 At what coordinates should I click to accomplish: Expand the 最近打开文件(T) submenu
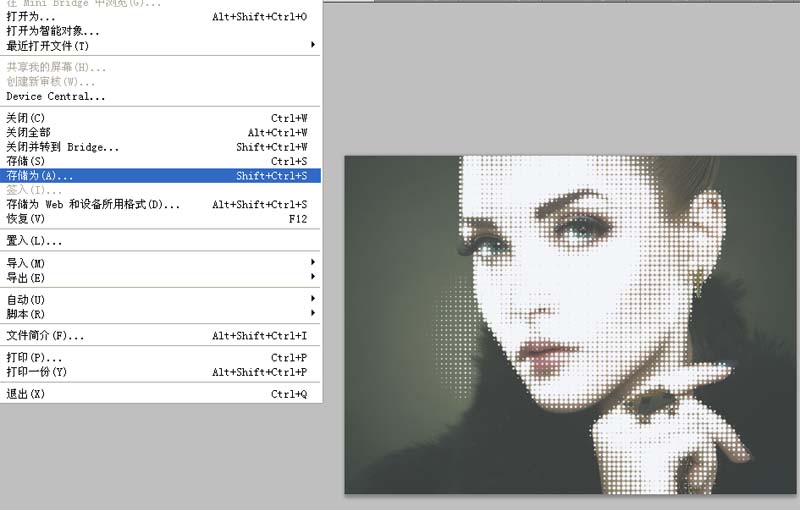coord(48,45)
